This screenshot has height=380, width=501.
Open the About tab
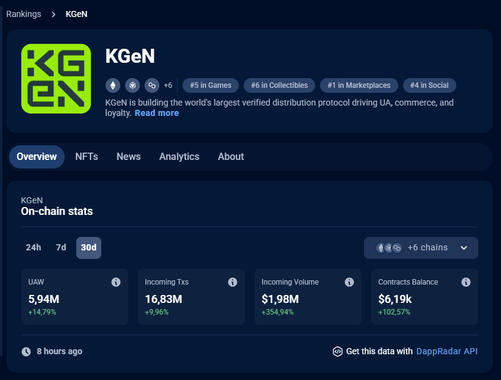[231, 157]
